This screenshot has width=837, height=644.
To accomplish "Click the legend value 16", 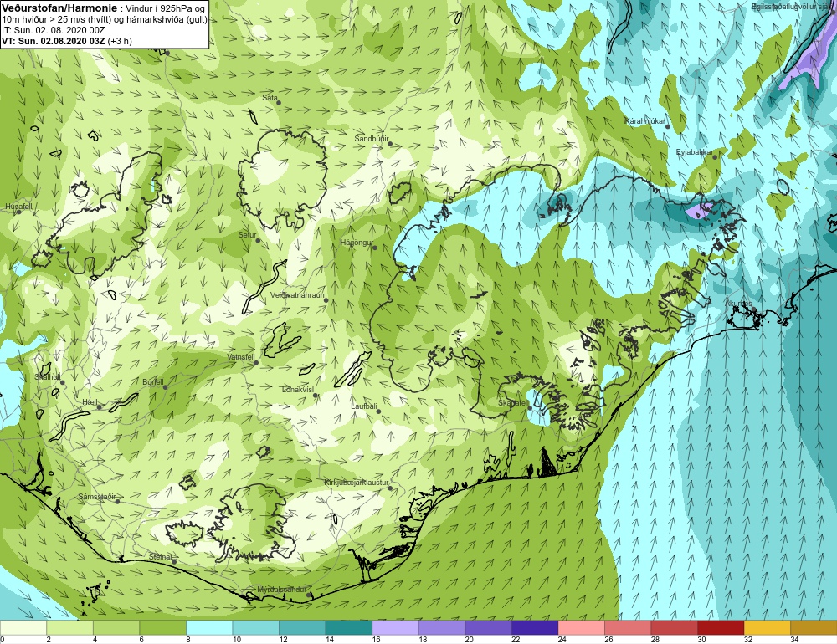I will pos(377,640).
